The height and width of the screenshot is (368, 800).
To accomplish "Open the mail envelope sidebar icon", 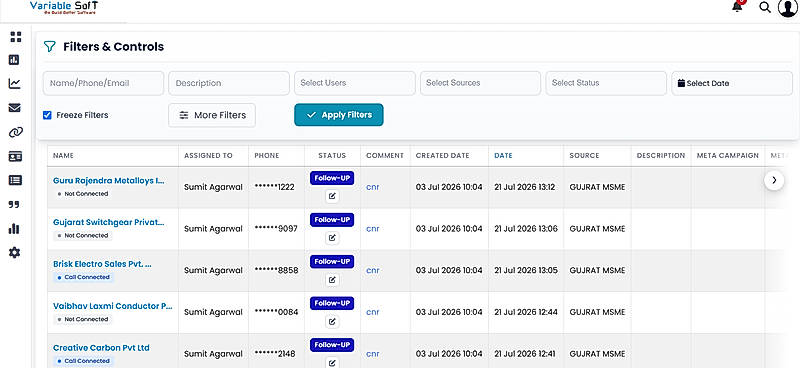I will coord(15,108).
